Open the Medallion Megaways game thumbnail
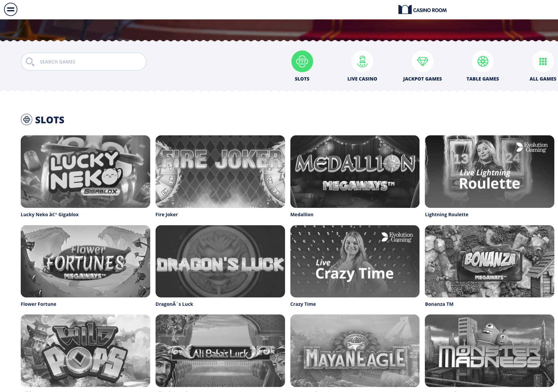Image resolution: width=558 pixels, height=392 pixels. coord(355,171)
